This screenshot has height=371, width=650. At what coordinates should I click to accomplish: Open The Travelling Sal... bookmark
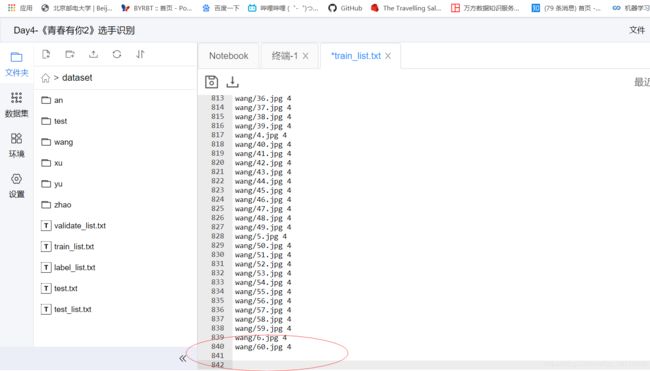[x=406, y=8]
